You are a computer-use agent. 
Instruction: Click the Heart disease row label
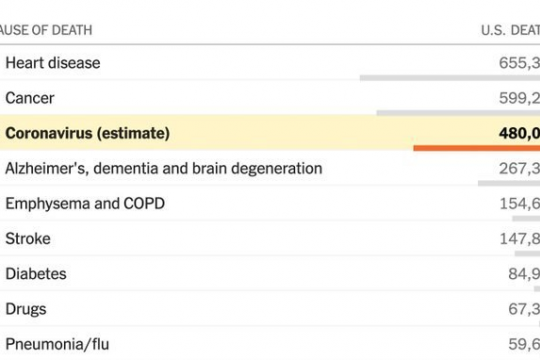53,63
